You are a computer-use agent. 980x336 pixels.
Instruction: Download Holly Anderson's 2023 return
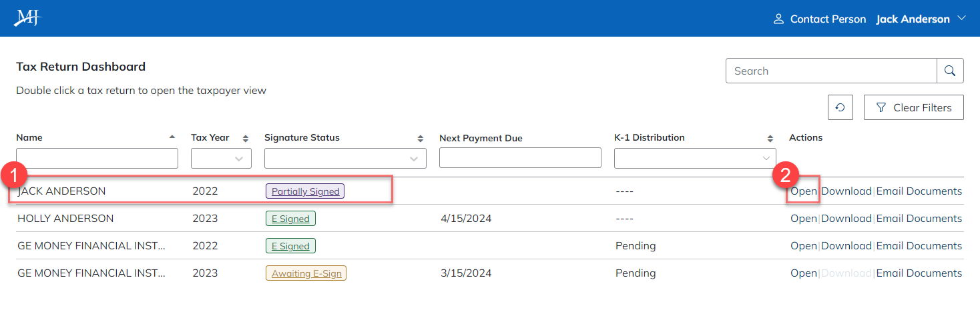pos(846,219)
